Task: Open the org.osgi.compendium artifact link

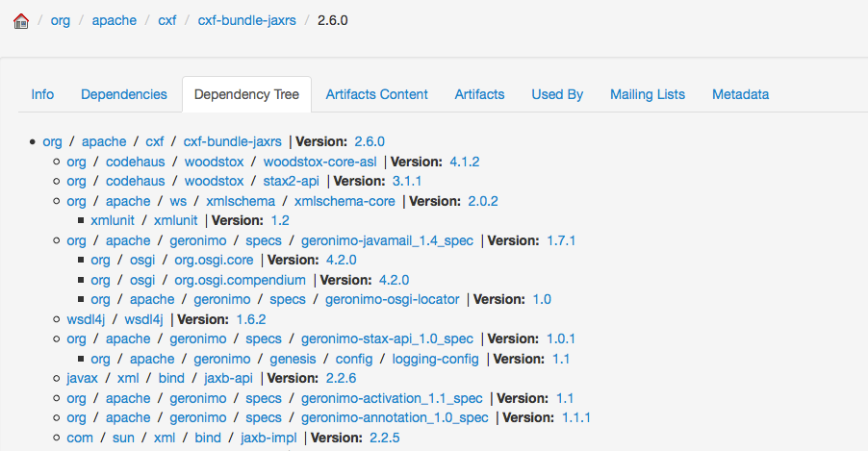Action: pos(240,280)
